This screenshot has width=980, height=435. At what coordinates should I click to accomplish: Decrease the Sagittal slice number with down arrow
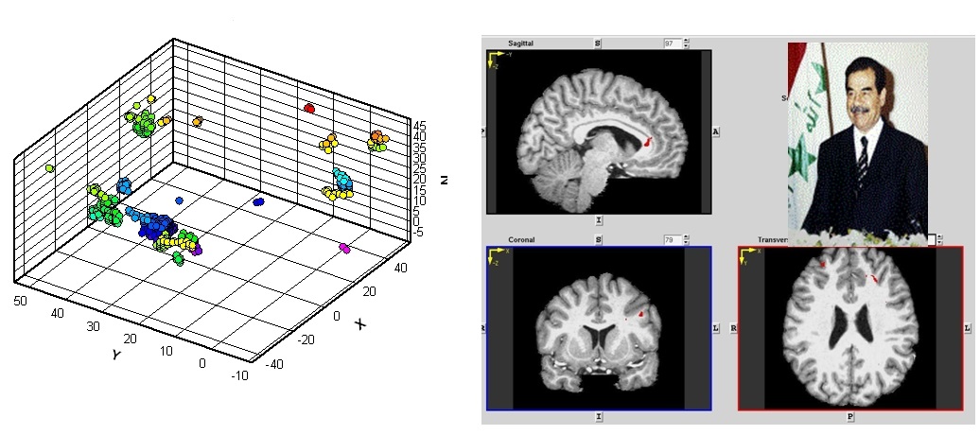pyautogui.click(x=686, y=46)
